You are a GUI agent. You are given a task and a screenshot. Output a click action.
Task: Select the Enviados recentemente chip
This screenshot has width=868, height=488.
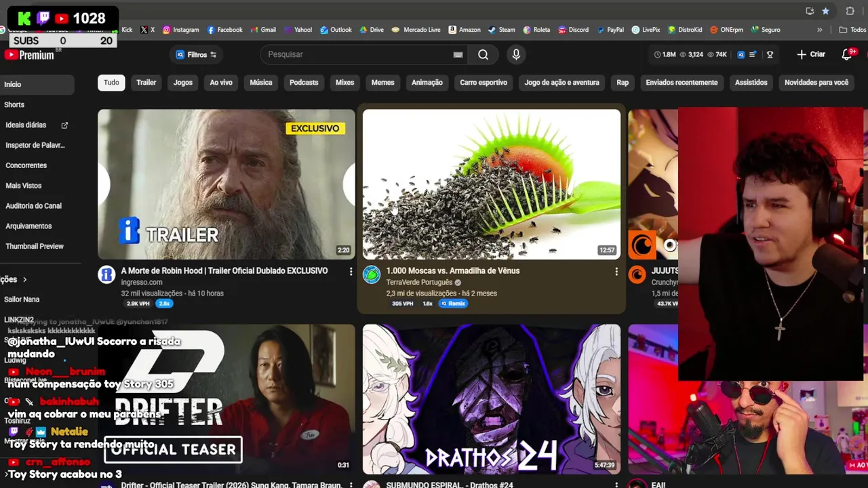(682, 83)
